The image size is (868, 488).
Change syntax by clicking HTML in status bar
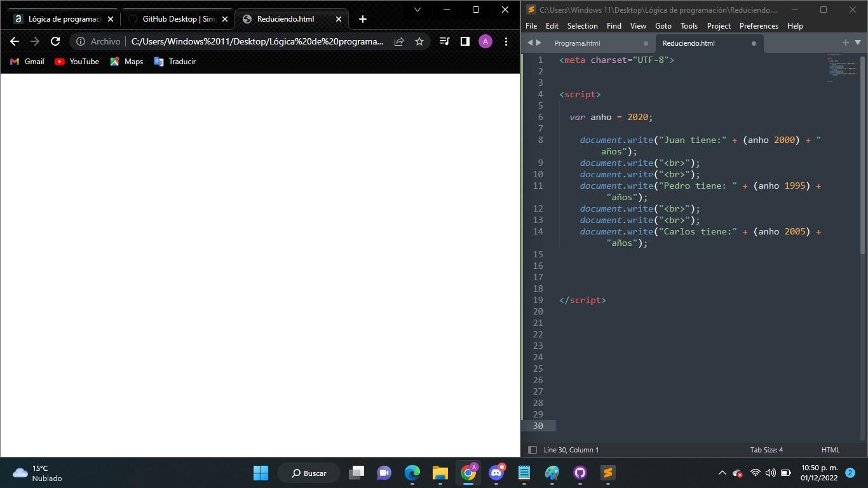pos(830,450)
